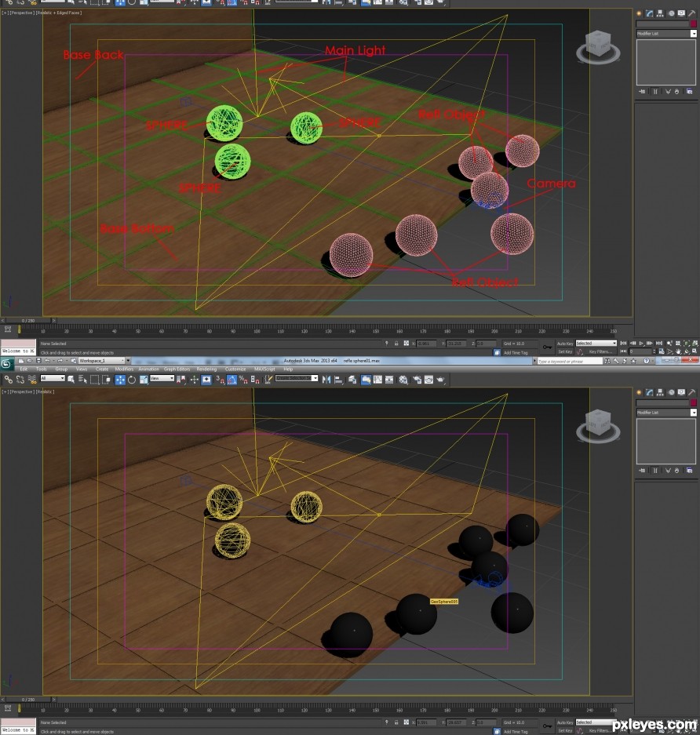
Task: Click the Render Production teapot icon
Action: coord(440,379)
